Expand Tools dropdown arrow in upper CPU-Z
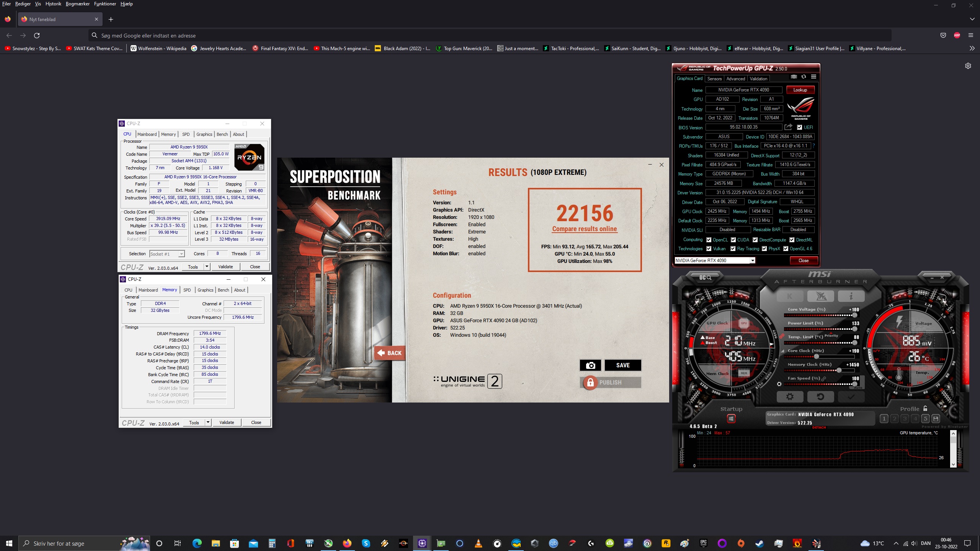This screenshot has width=980, height=551. point(207,267)
